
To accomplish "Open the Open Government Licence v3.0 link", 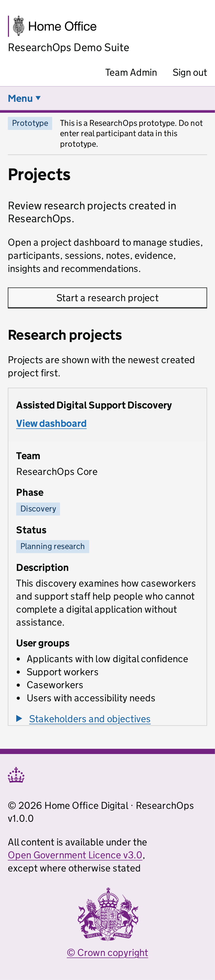I will click(x=75, y=855).
